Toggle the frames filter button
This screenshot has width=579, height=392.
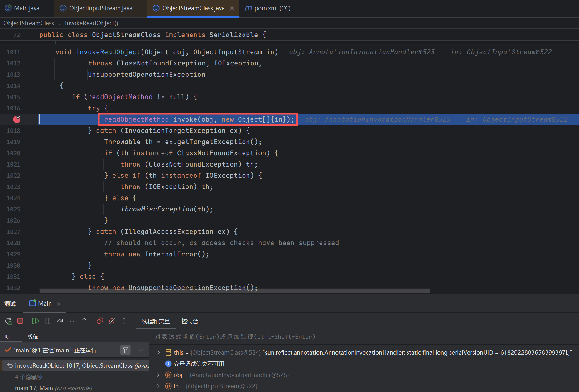(125, 350)
